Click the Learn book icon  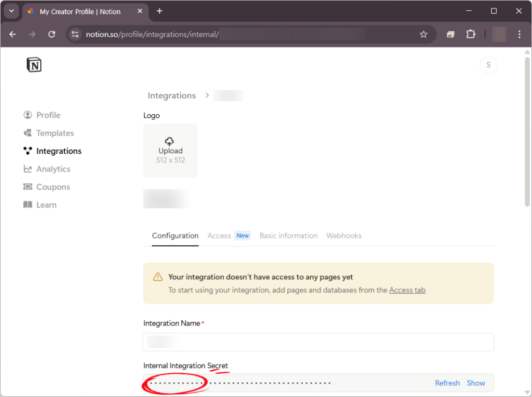coord(28,205)
